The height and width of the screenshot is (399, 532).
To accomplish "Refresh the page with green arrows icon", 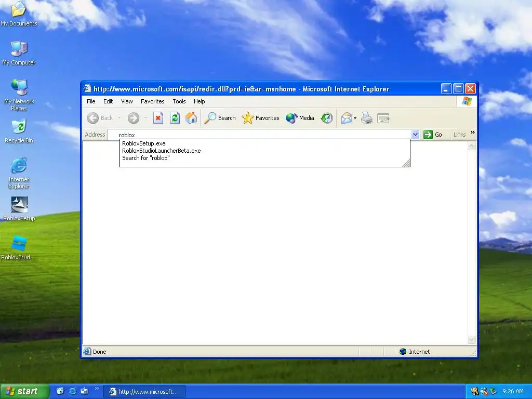I will click(175, 118).
